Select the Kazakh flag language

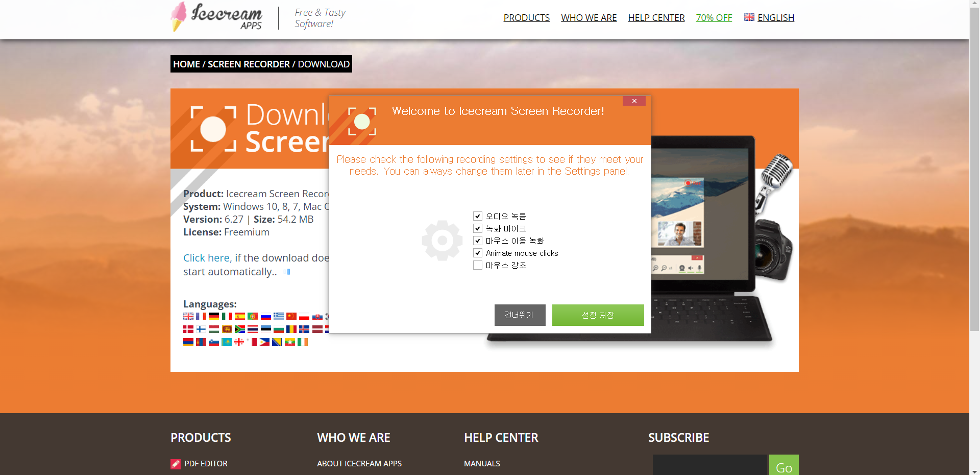(x=227, y=342)
